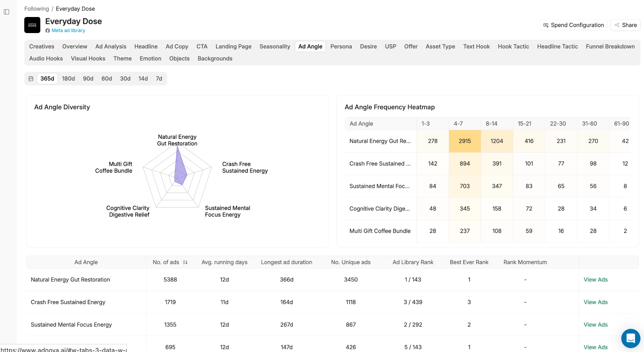Click the 1204 heatmap cell
Image resolution: width=644 pixels, height=352 pixels.
[x=497, y=141]
